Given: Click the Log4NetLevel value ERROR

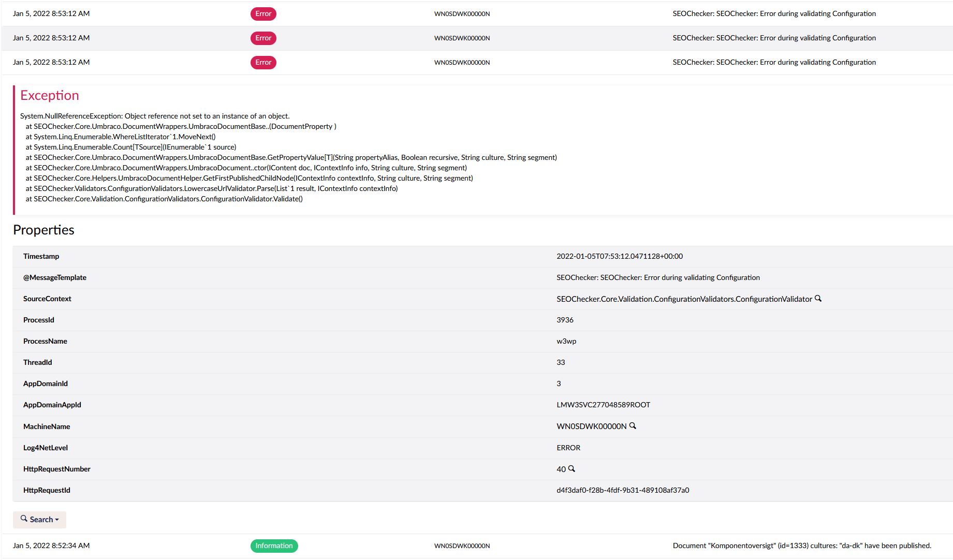Looking at the screenshot, I should 568,448.
